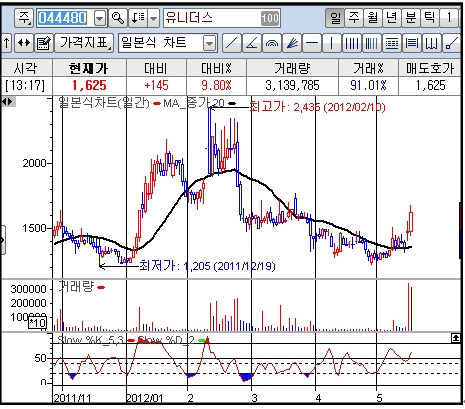Switch chart to 월 monthly period
The width and height of the screenshot is (465, 409).
(x=373, y=18)
